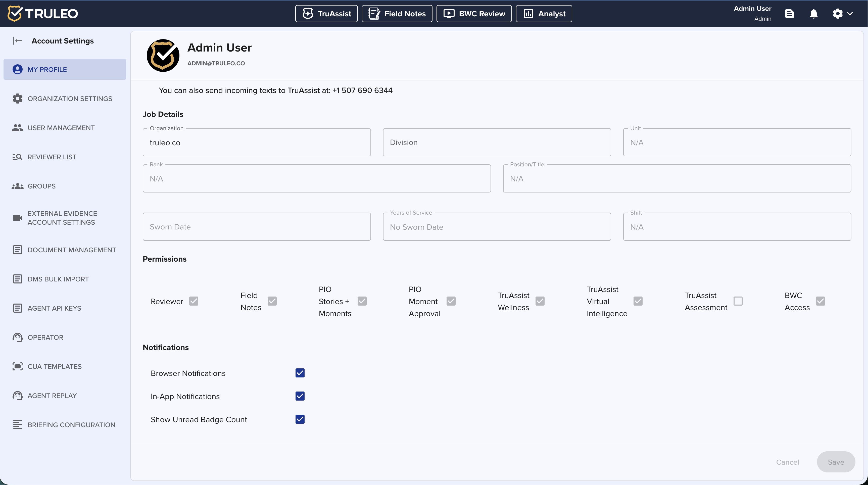Go to DMS BULK IMPORT
Image resolution: width=868 pixels, height=485 pixels.
65,279
